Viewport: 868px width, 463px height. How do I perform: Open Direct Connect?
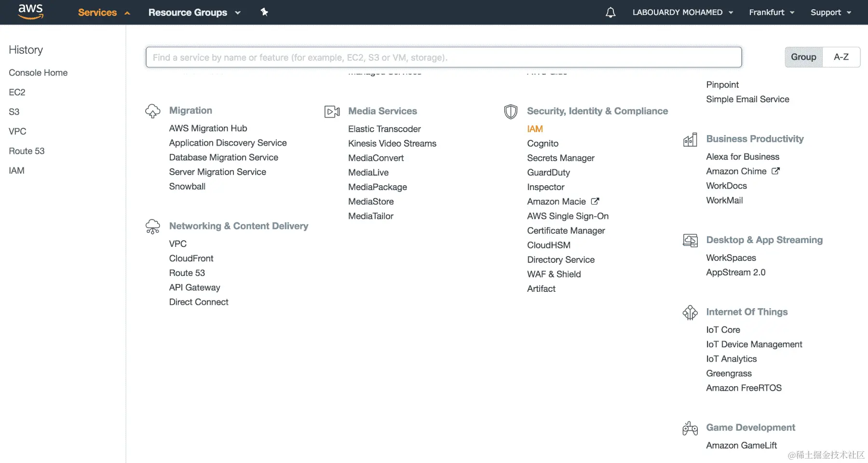[199, 302]
